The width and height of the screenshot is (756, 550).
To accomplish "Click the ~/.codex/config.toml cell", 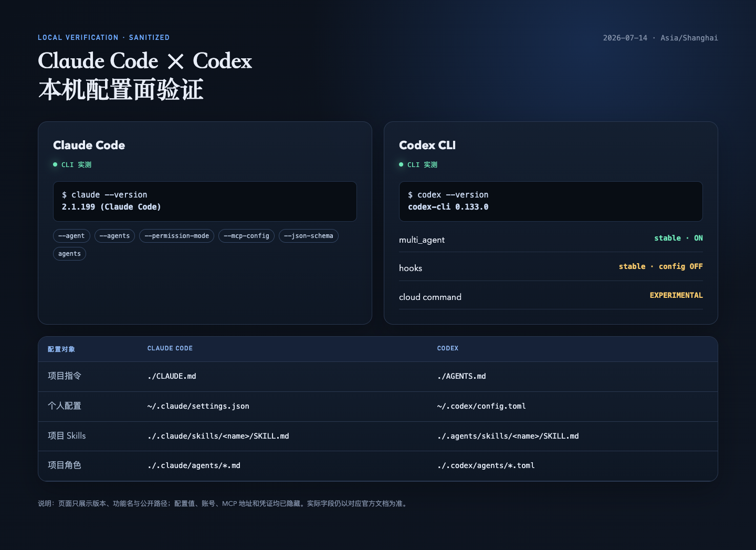I will (481, 407).
